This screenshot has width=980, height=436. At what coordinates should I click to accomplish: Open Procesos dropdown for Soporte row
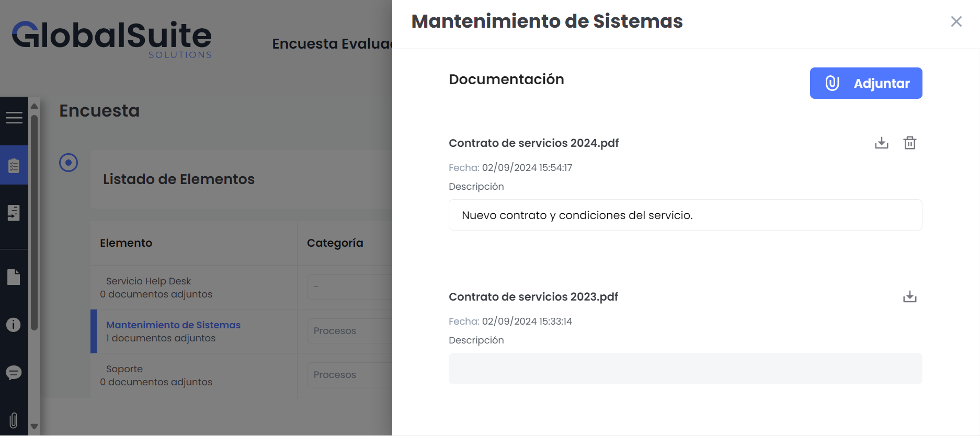coord(349,375)
